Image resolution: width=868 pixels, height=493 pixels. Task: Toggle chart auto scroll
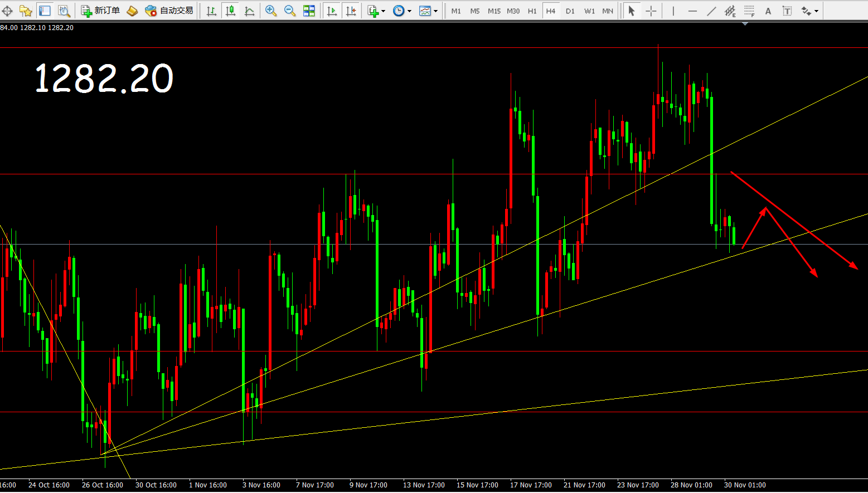[332, 11]
